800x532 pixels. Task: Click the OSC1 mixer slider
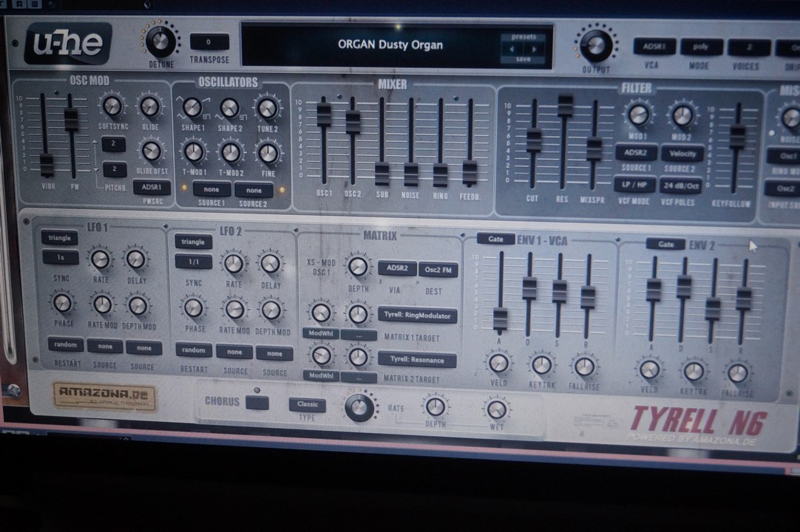pyautogui.click(x=323, y=114)
